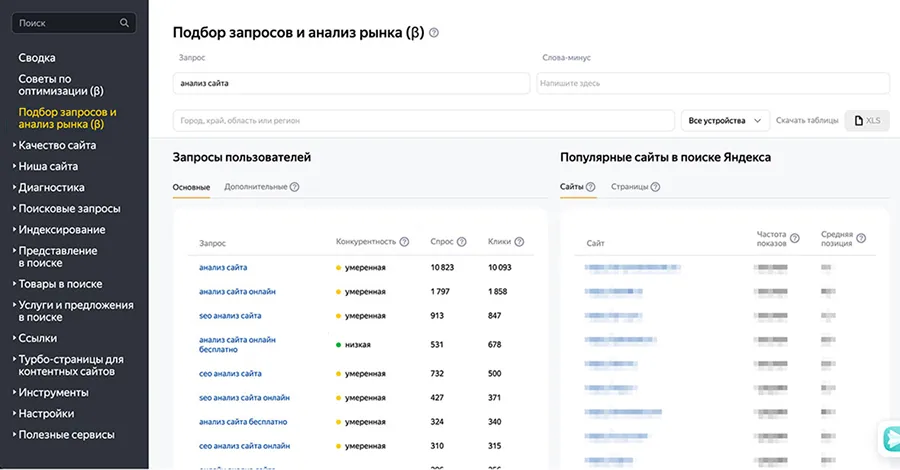Open query link seo анализ сайта онлайн
This screenshot has height=470, width=900.
click(x=245, y=398)
